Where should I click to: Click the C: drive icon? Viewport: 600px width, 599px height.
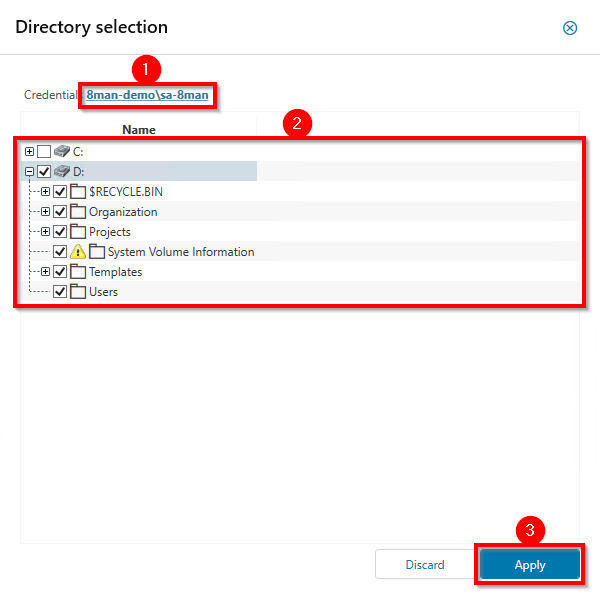pos(62,152)
